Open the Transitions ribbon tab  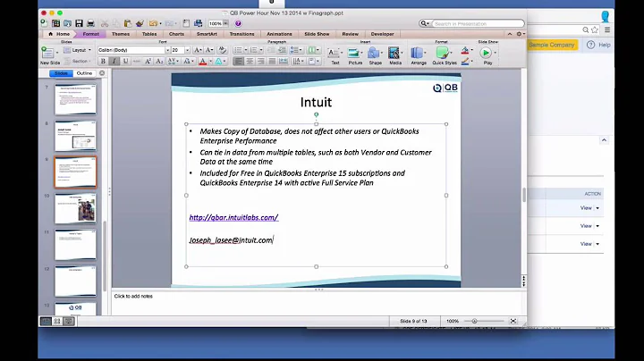point(241,34)
